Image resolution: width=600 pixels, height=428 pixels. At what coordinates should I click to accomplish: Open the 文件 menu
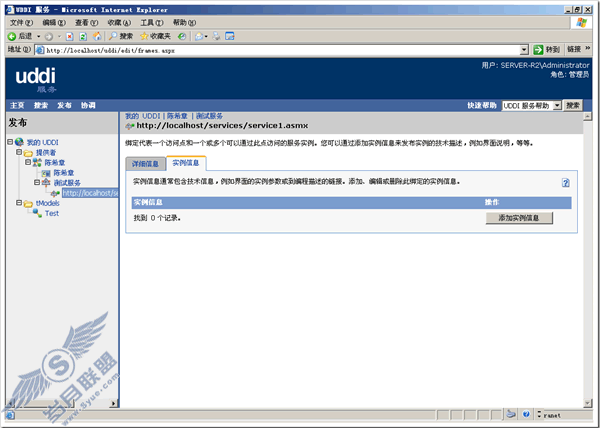(21, 23)
